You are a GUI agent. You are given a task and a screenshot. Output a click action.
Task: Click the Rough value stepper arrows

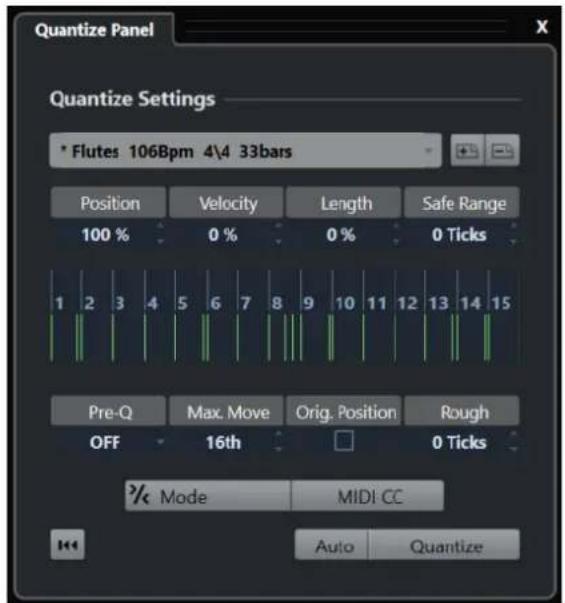click(x=514, y=441)
